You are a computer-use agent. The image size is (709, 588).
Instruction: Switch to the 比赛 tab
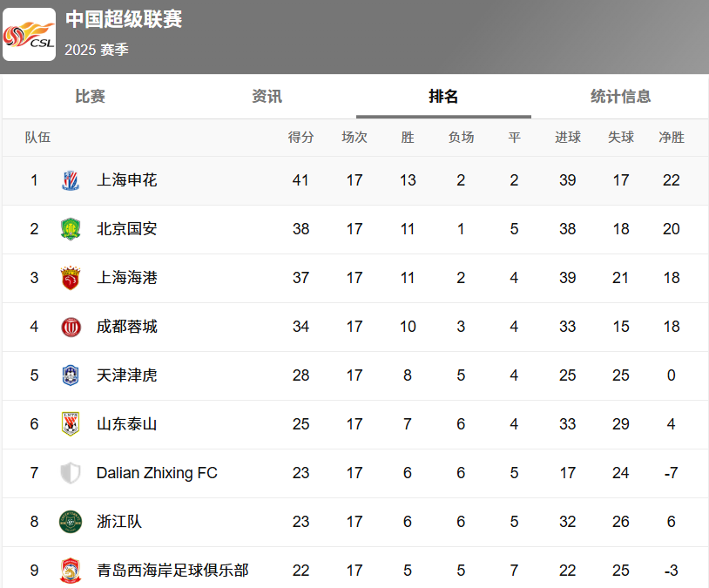pyautogui.click(x=90, y=97)
